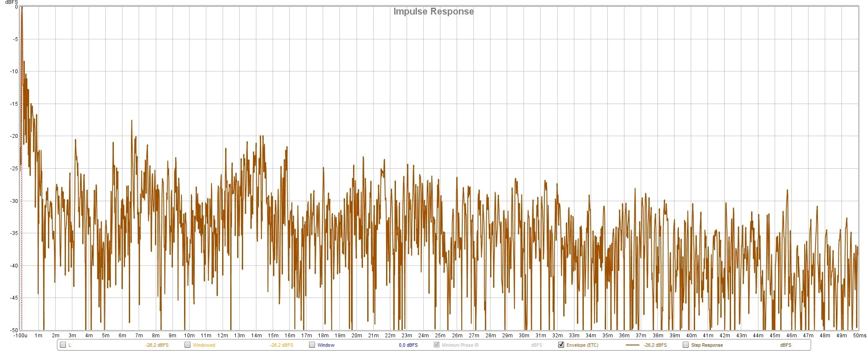Click the blue Window legend label
The image size is (868, 351).
pyautogui.click(x=326, y=345)
